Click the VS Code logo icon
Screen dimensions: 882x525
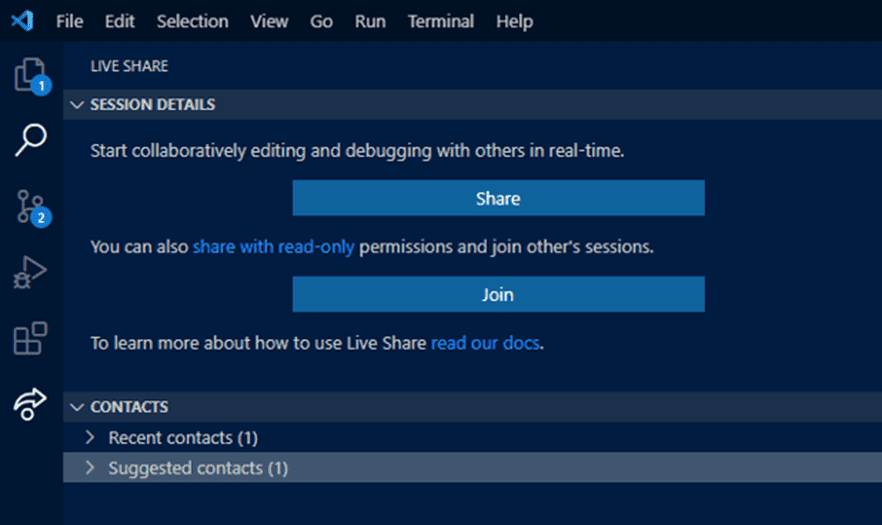pyautogui.click(x=22, y=21)
